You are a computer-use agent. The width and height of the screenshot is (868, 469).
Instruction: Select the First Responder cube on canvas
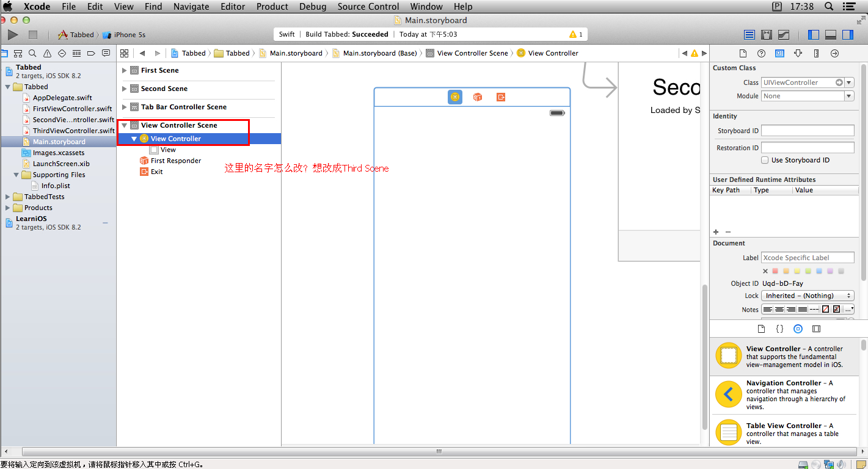[478, 97]
